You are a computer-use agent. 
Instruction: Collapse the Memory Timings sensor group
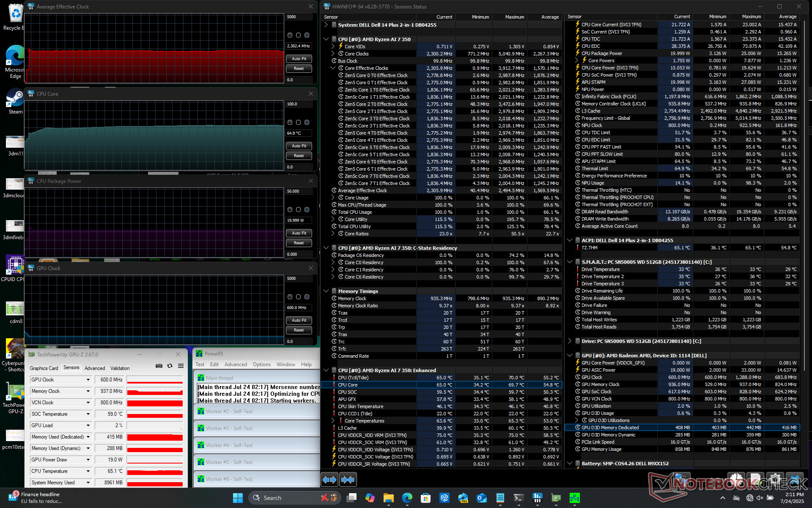(326, 291)
